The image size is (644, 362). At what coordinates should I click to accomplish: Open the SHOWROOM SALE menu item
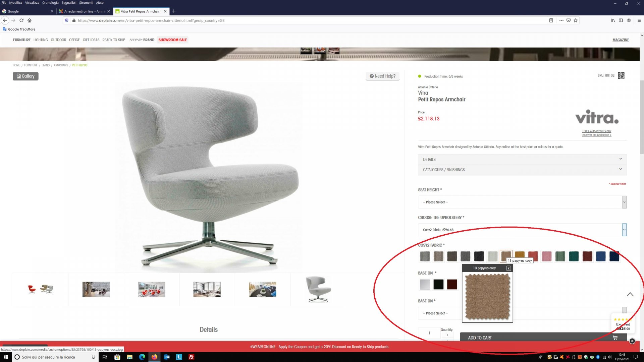(172, 40)
